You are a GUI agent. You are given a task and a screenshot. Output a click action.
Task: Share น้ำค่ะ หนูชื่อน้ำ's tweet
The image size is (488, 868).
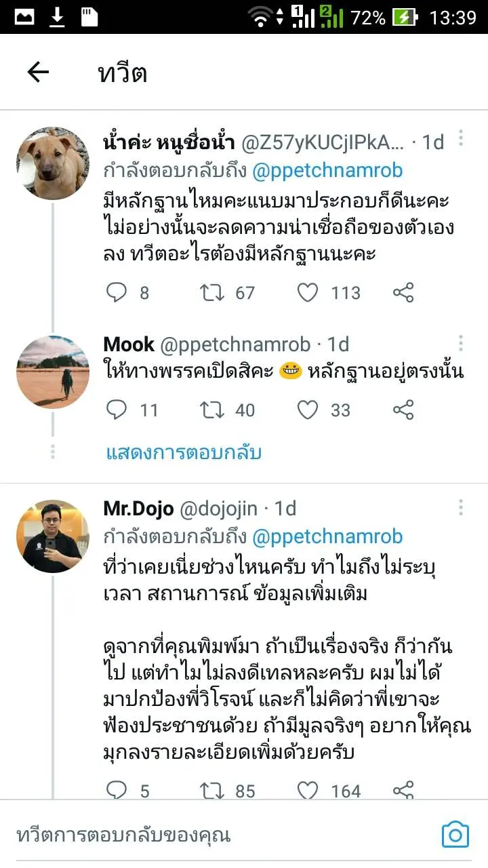click(403, 293)
